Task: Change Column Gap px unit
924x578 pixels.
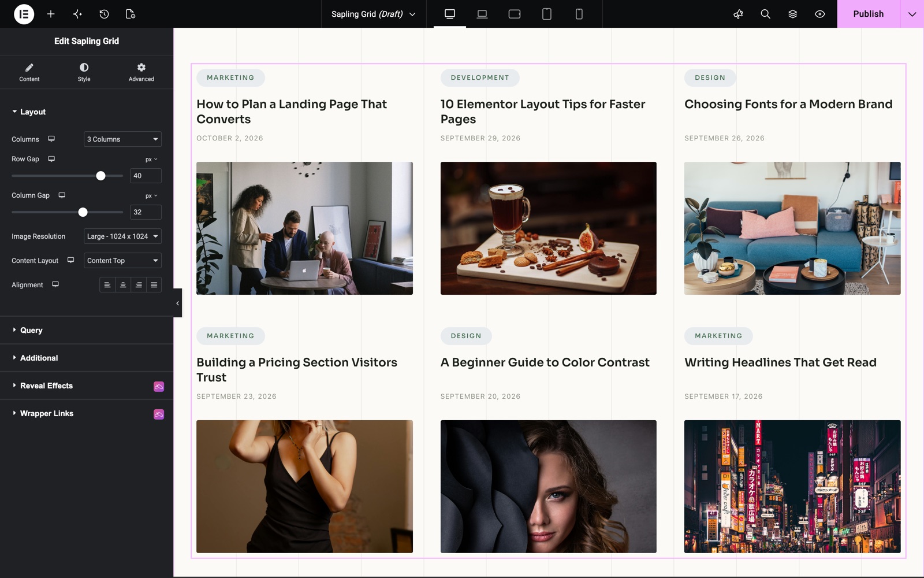Action: pyautogui.click(x=151, y=196)
